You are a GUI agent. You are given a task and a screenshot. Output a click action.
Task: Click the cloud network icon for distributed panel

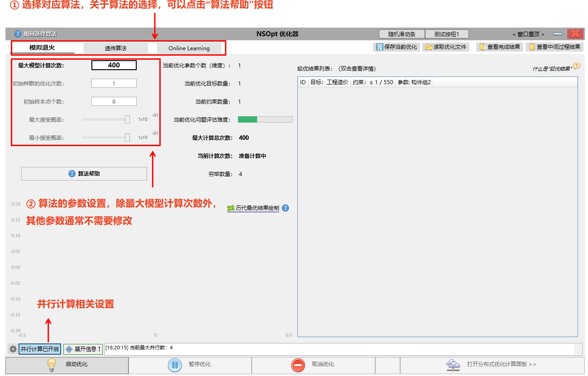pos(453,365)
